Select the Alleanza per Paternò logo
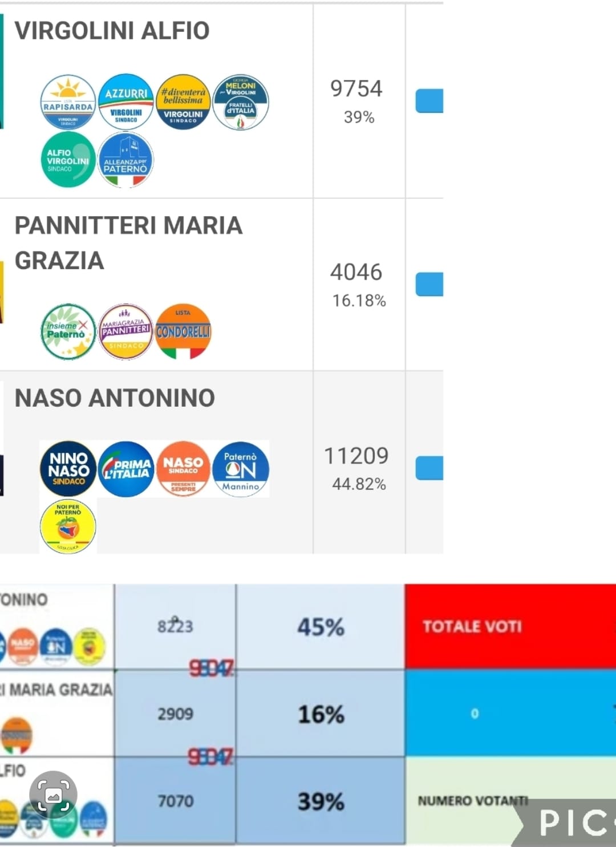The height and width of the screenshot is (847, 616). click(x=125, y=160)
